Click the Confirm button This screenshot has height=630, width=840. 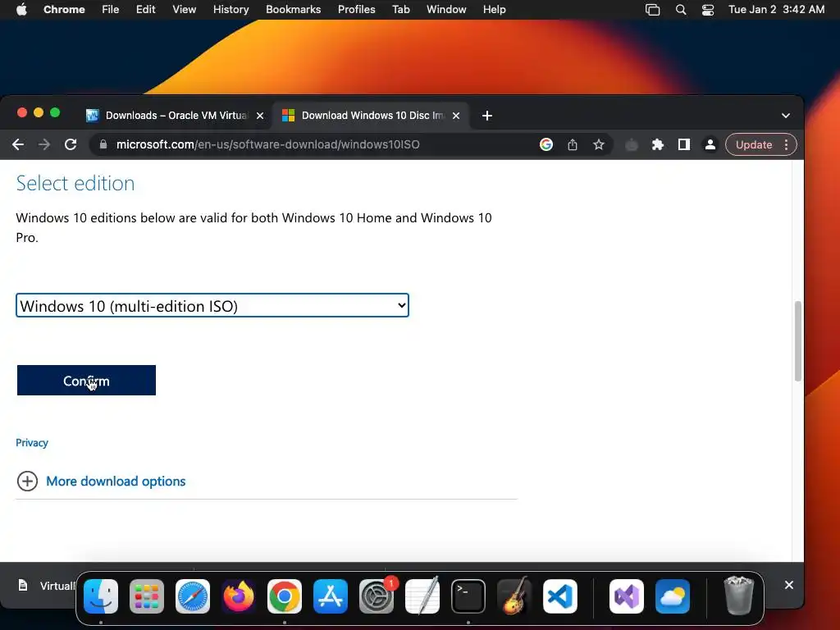pos(86,381)
